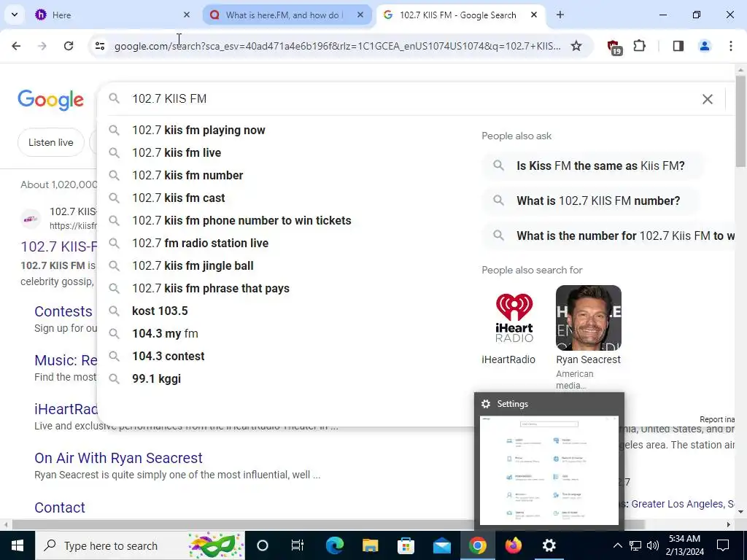
Task: Open the Contests sitelink
Action: click(63, 311)
